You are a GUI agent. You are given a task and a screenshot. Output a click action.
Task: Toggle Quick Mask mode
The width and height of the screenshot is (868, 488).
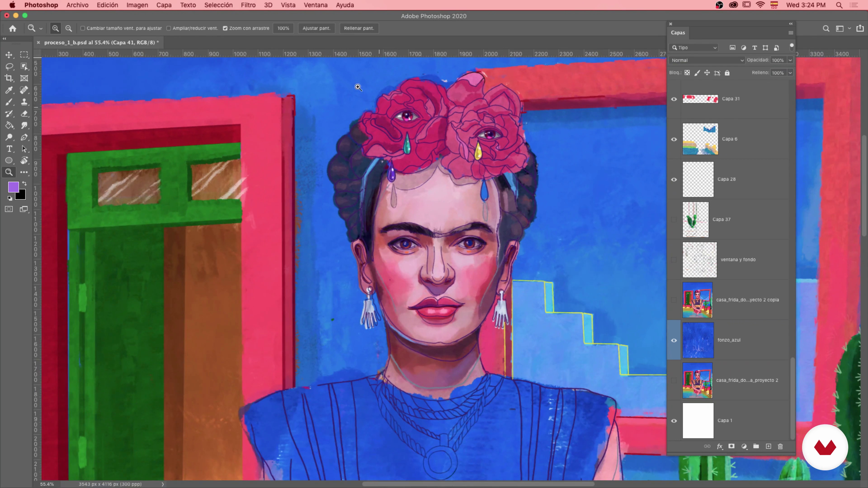pyautogui.click(x=9, y=209)
